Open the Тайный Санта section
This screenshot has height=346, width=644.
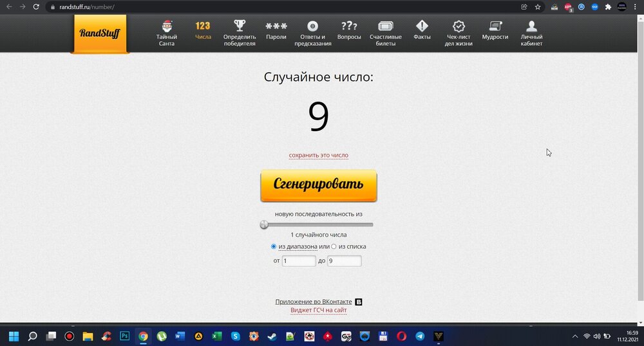point(167,32)
